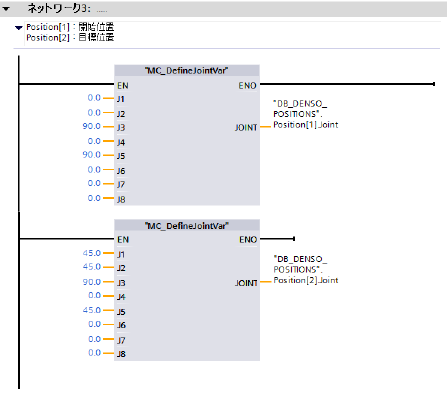The image size is (447, 394).
Task: Select the Position[2].Joint output operand
Action: [x=306, y=269]
